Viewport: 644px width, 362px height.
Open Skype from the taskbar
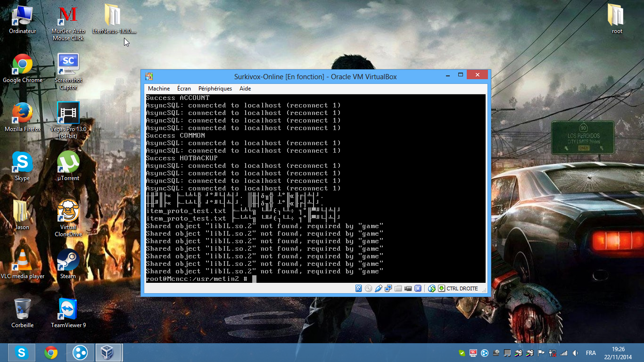pos(21,353)
